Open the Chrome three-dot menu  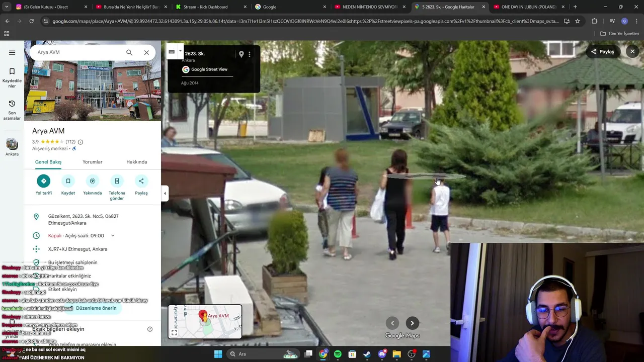coord(636,21)
